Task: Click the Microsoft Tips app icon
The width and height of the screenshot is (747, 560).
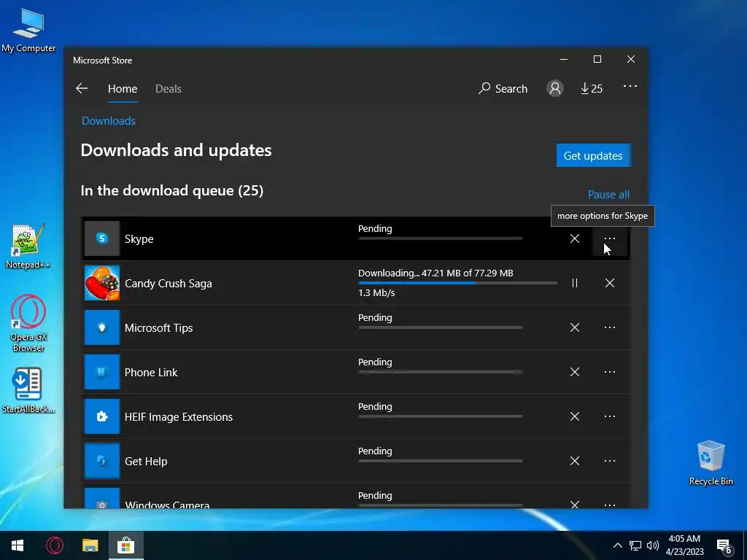Action: [x=102, y=327]
